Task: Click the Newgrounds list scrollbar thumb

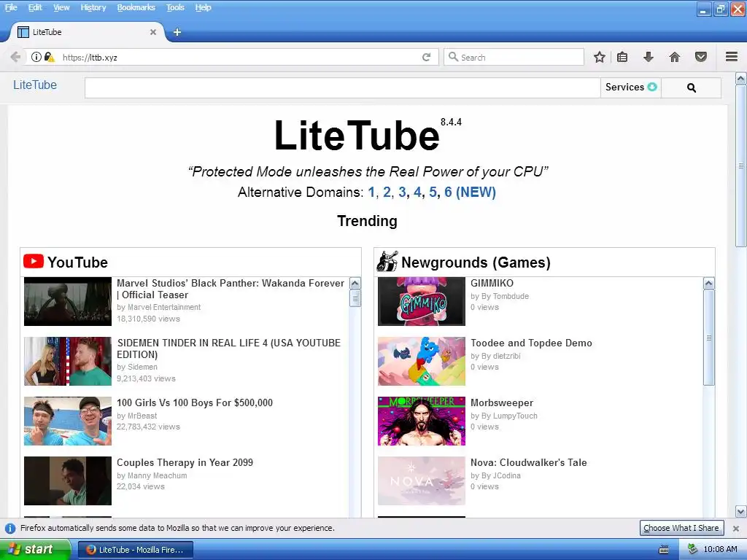Action: pos(709,338)
